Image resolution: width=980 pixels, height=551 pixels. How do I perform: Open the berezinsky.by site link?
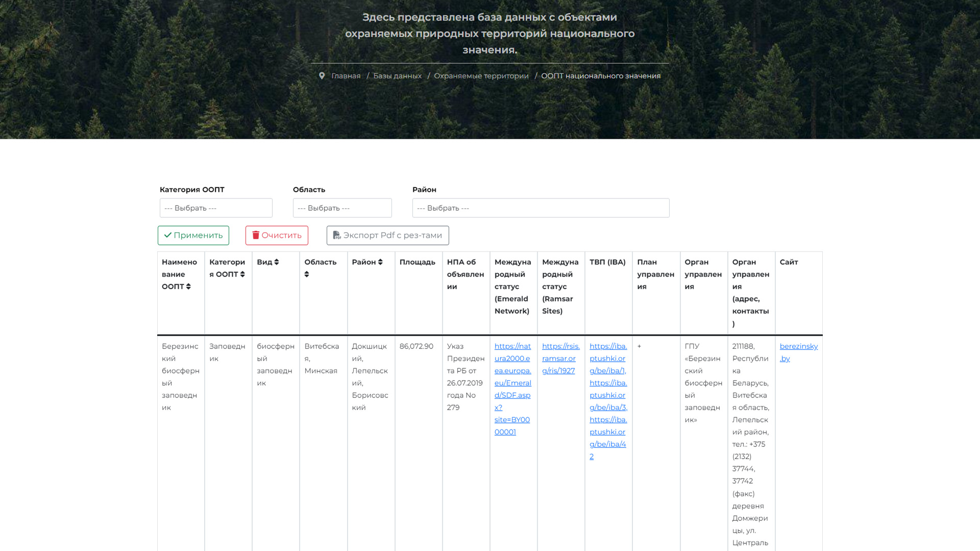[x=798, y=346]
